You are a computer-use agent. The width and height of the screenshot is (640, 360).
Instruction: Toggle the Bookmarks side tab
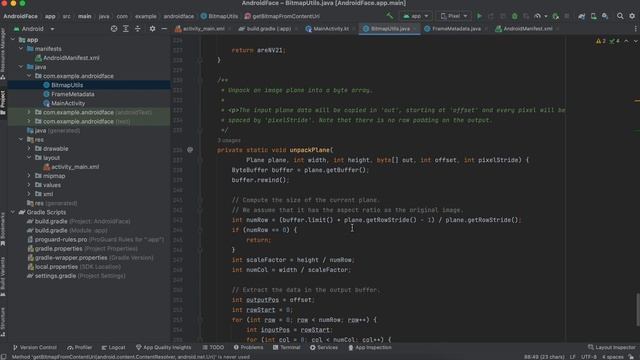tap(3, 229)
